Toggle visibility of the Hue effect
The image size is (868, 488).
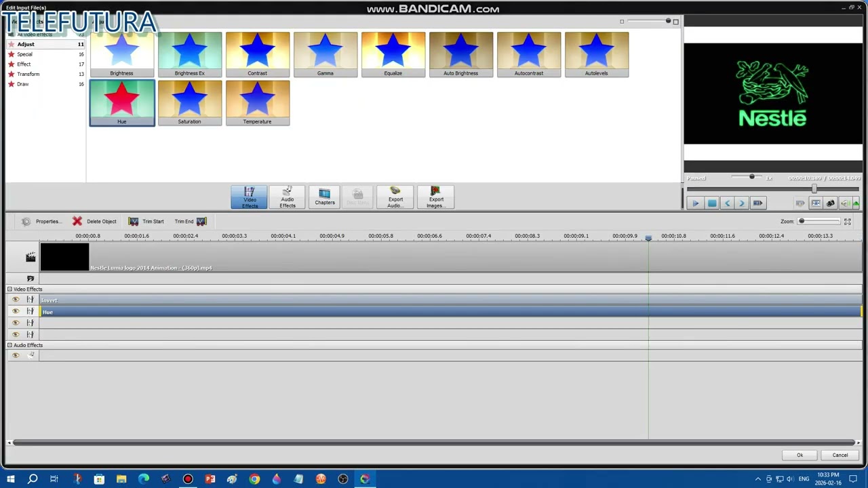click(x=16, y=311)
